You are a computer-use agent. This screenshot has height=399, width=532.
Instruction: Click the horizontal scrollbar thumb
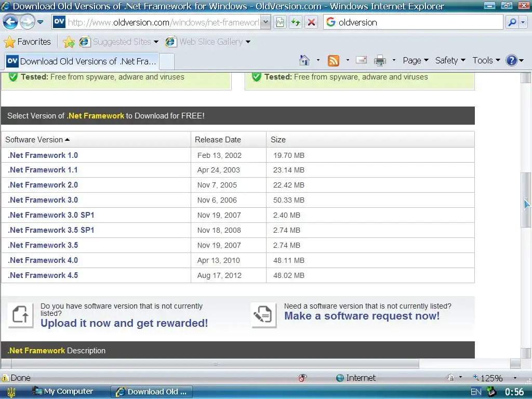(x=215, y=364)
